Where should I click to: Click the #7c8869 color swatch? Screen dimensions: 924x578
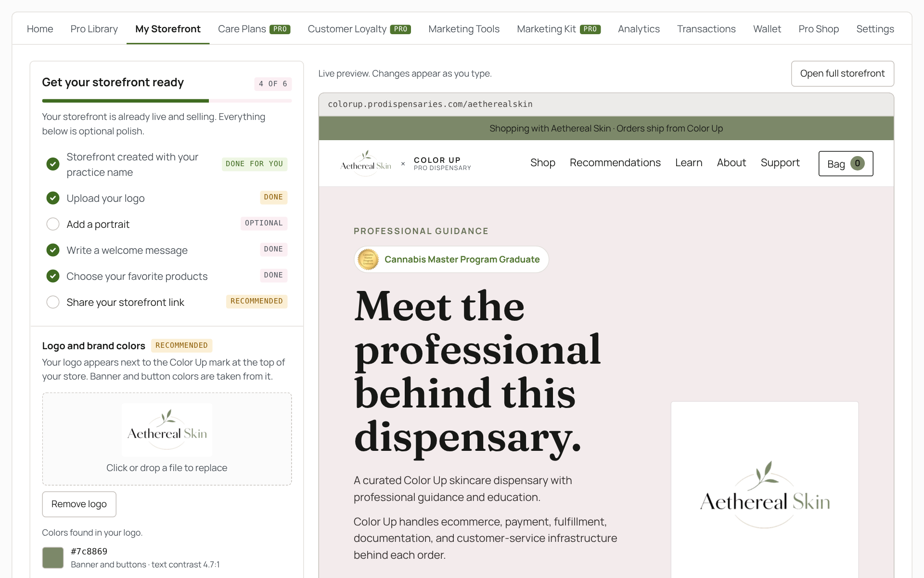click(x=53, y=558)
